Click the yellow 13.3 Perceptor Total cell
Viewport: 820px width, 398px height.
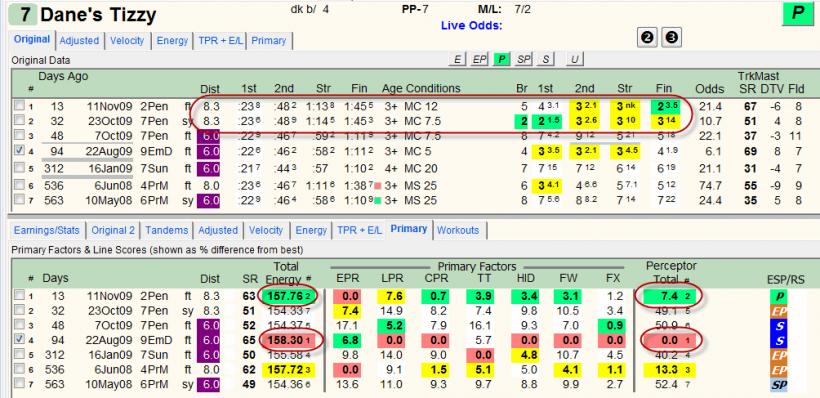coord(669,370)
